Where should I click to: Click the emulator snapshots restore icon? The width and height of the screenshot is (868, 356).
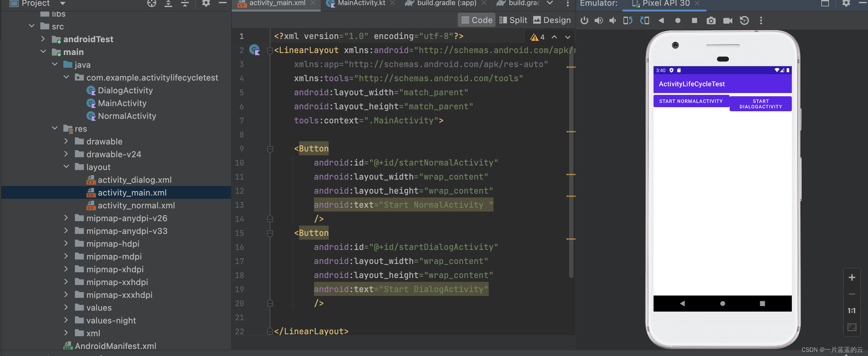pos(744,20)
